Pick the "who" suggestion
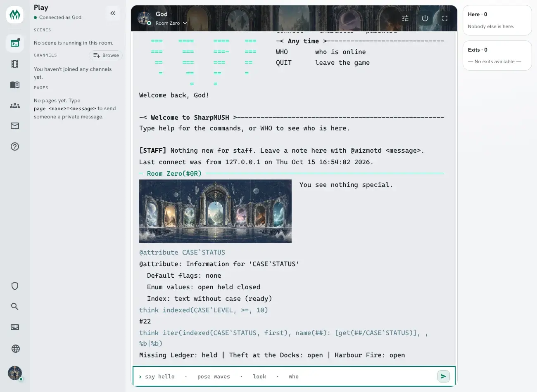The height and width of the screenshot is (392, 537). (x=294, y=377)
